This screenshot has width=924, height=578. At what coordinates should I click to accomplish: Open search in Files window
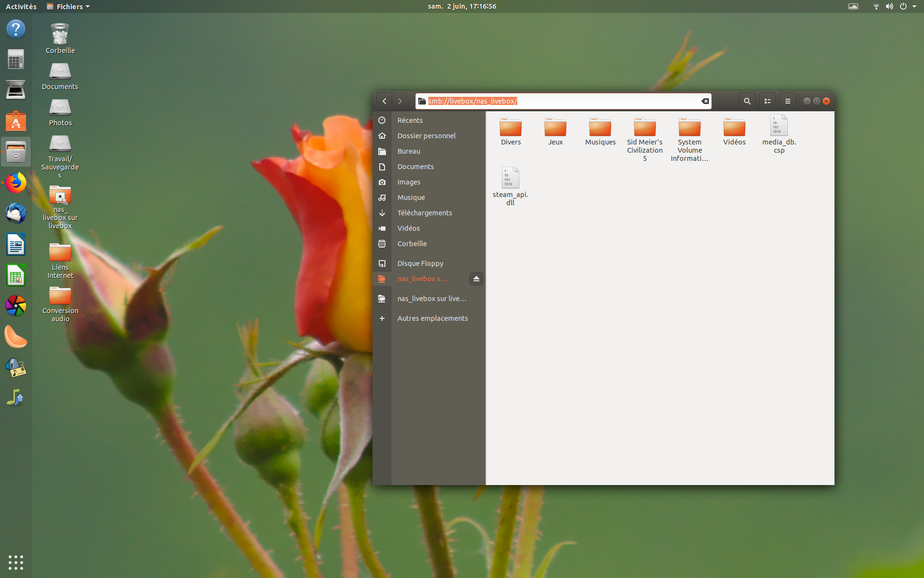[x=747, y=101]
